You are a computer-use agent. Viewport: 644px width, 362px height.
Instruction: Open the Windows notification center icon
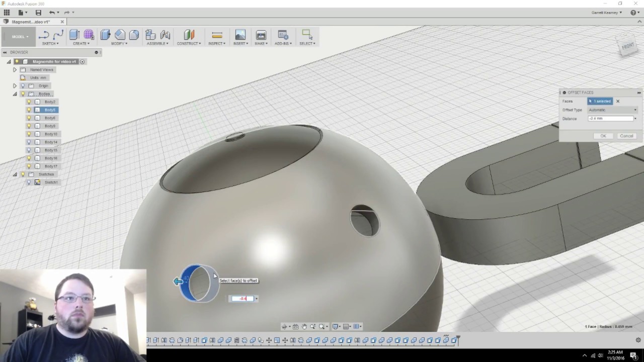[x=633, y=355]
